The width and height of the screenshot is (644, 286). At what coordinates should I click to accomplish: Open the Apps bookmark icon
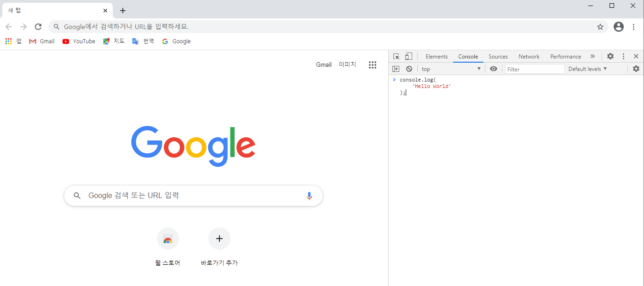click(x=13, y=41)
